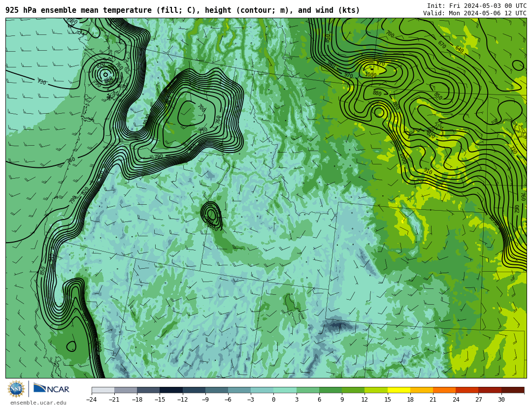
Task: Click the colorbar label -24
Action: tap(91, 400)
